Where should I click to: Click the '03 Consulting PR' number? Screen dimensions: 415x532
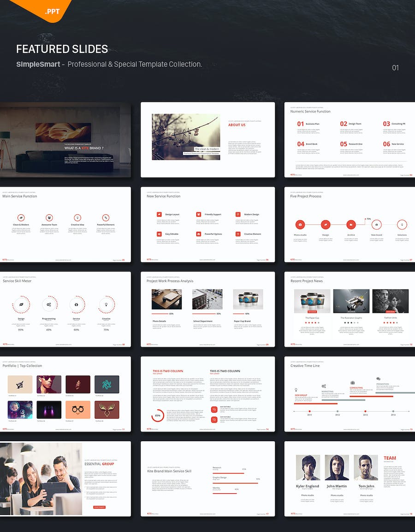[x=386, y=124]
